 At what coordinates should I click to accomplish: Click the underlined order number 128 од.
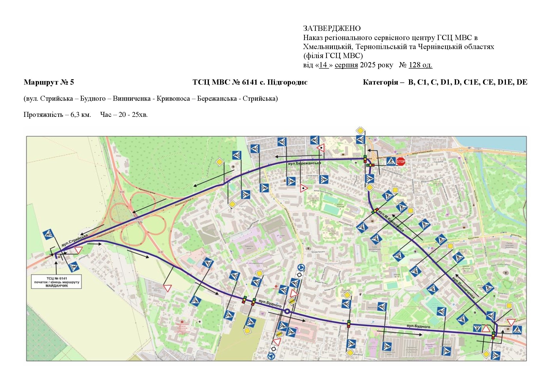click(420, 65)
